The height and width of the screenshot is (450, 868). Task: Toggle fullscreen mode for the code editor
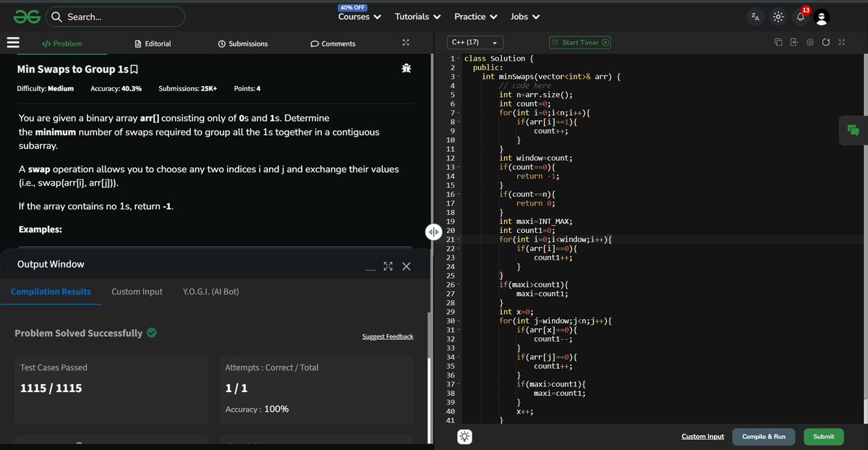842,42
